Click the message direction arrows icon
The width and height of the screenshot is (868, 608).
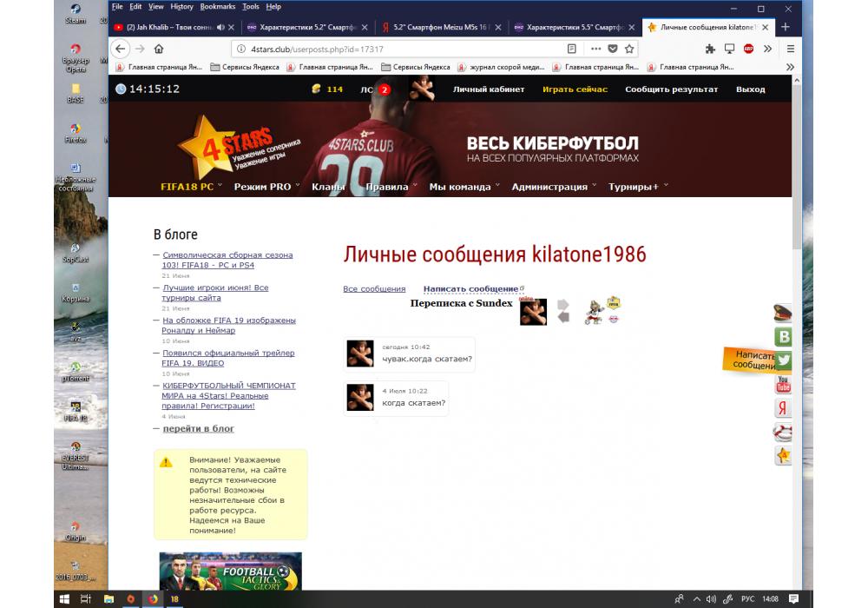[563, 311]
